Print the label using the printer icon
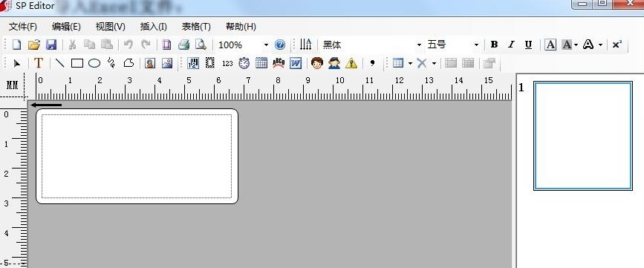644x268 pixels. coord(183,45)
